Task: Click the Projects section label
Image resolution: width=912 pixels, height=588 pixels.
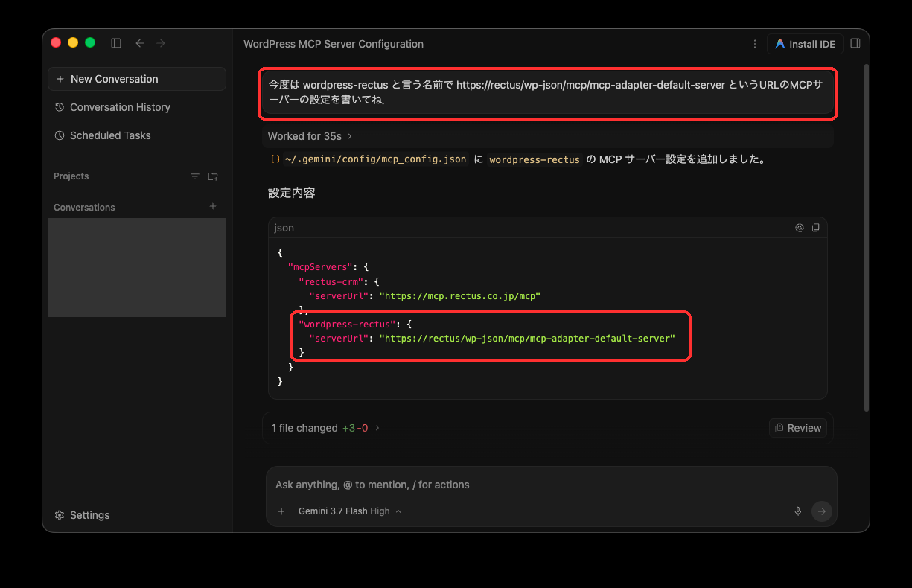Action: pyautogui.click(x=71, y=176)
